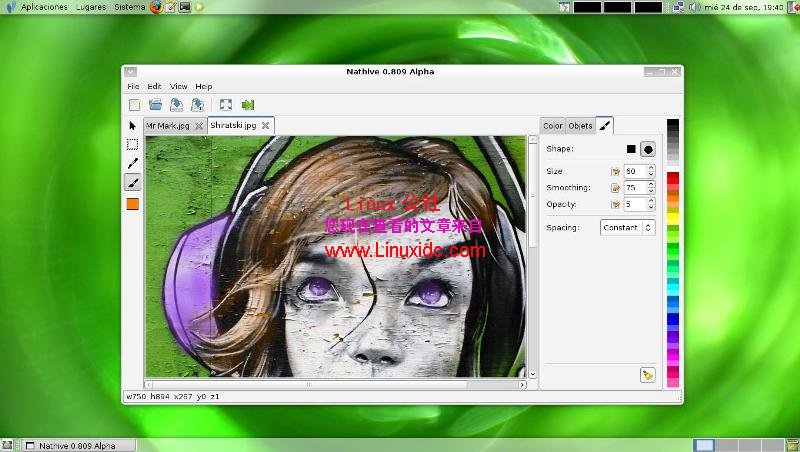Click the orange foreground color swatch
The width and height of the screenshot is (800, 452).
tap(133, 204)
